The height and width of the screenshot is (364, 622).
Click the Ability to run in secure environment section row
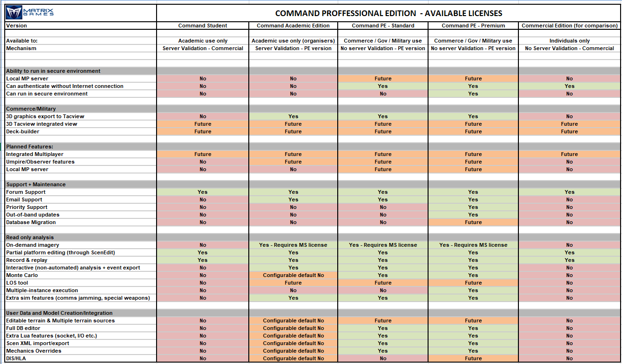(x=313, y=71)
